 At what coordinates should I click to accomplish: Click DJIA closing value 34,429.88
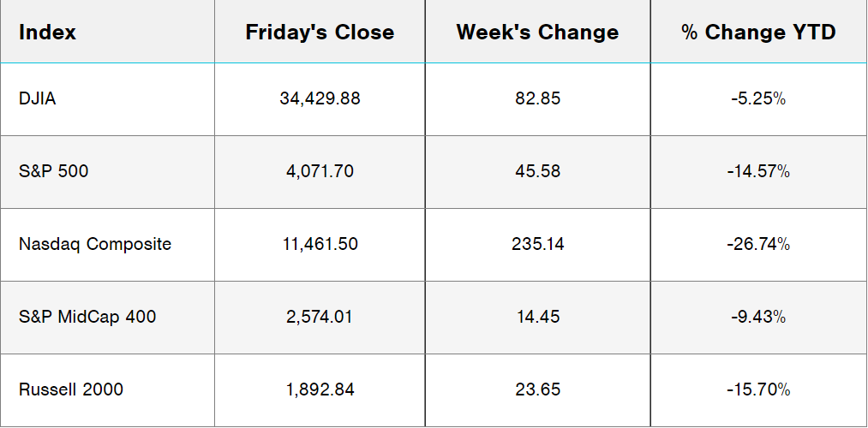(x=320, y=98)
